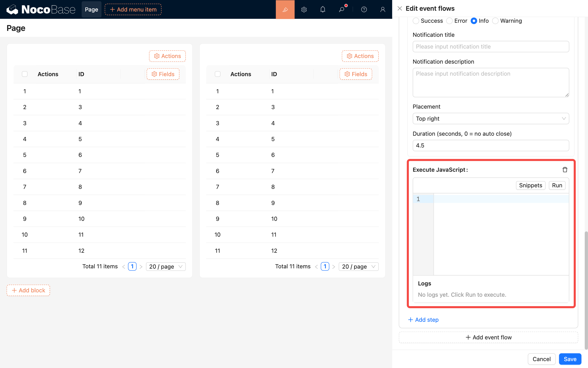This screenshot has width=588, height=368.
Task: Choose the Warning radio option
Action: coord(495,21)
